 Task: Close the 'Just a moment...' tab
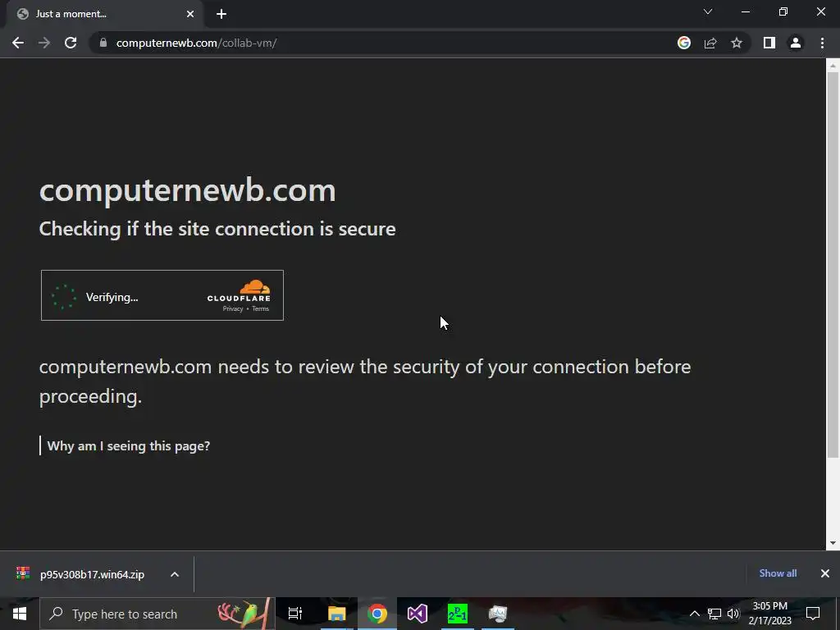pyautogui.click(x=190, y=14)
